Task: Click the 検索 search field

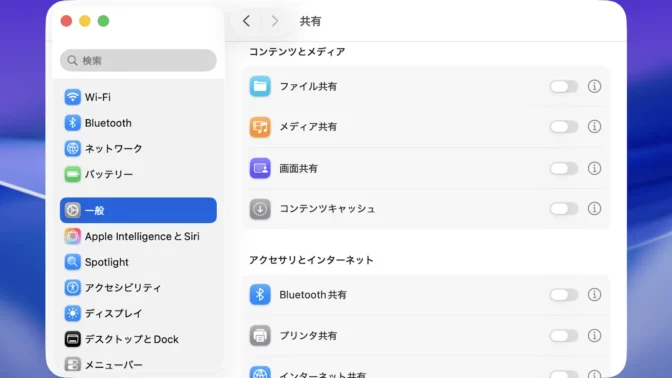Action: click(x=138, y=60)
